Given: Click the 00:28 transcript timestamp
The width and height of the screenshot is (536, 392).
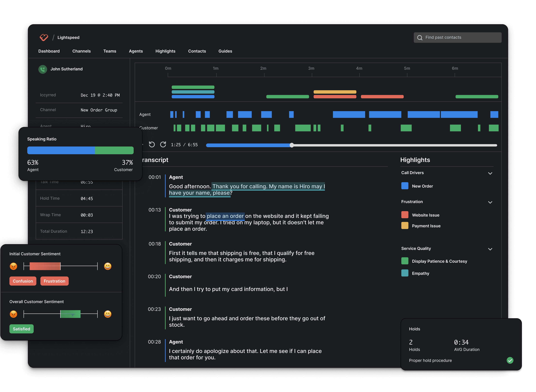Looking at the screenshot, I should click(x=154, y=342).
